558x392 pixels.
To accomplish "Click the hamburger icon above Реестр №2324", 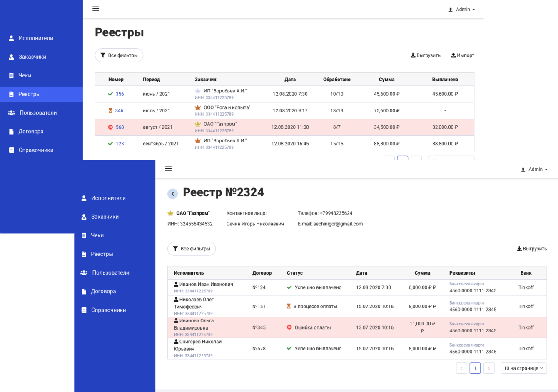I will tap(168, 169).
